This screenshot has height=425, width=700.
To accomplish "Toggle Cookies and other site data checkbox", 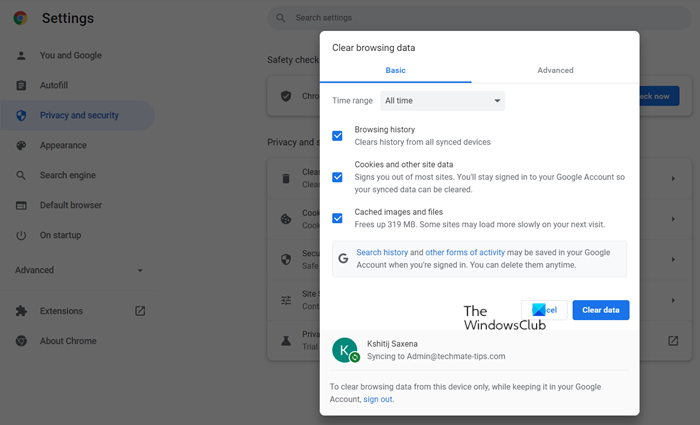I will 337,177.
